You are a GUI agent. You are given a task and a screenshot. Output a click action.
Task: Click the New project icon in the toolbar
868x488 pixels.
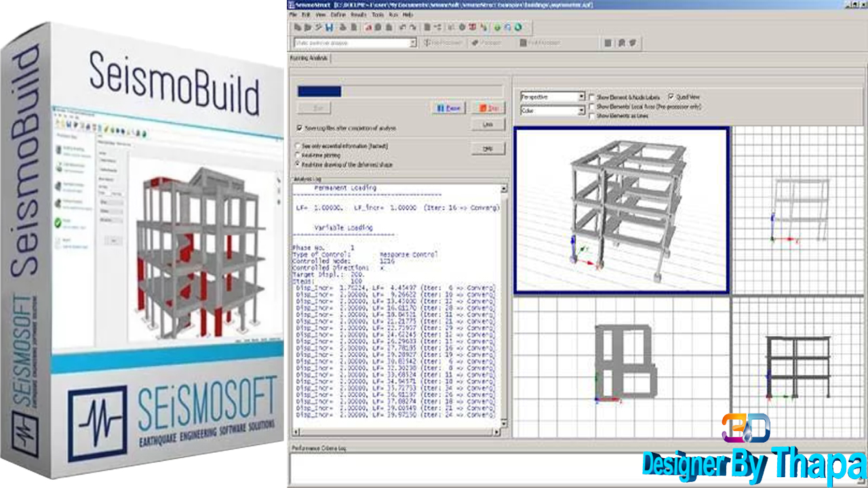[x=297, y=27]
